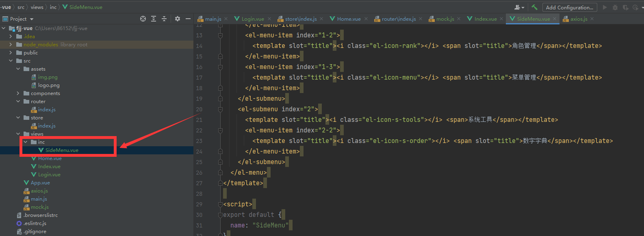Click Run with Coverage icon
644x236 pixels.
point(625,7)
